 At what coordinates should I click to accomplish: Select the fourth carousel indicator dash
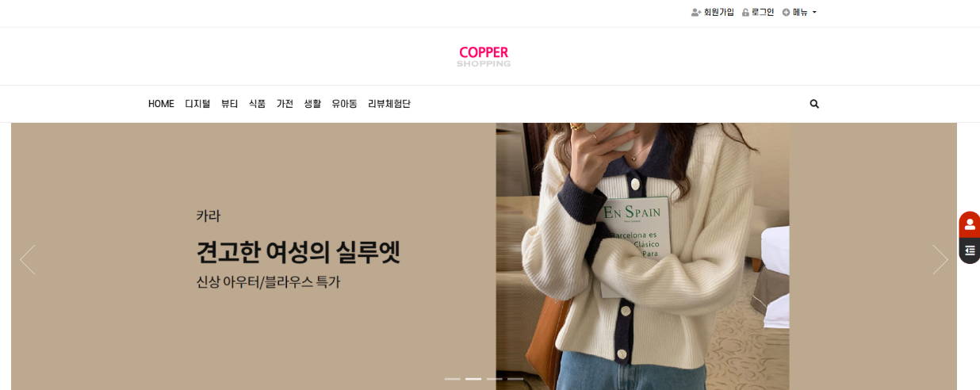tap(515, 379)
